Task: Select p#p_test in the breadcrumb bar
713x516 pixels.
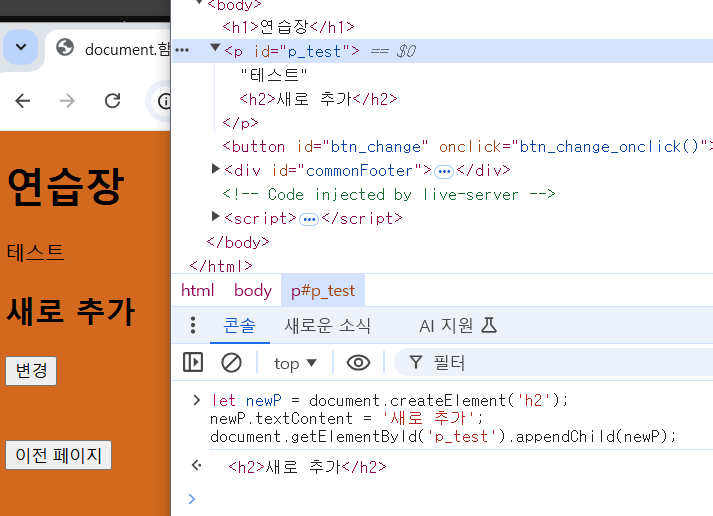Action: click(x=323, y=291)
